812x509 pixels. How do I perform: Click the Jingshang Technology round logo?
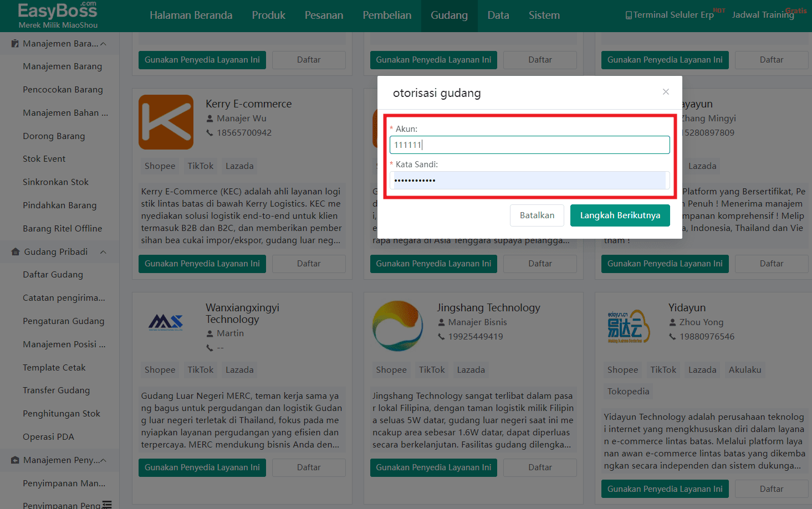(397, 326)
